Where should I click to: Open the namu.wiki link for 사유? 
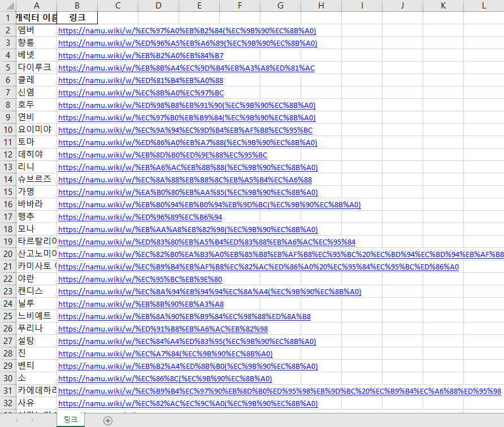188,403
